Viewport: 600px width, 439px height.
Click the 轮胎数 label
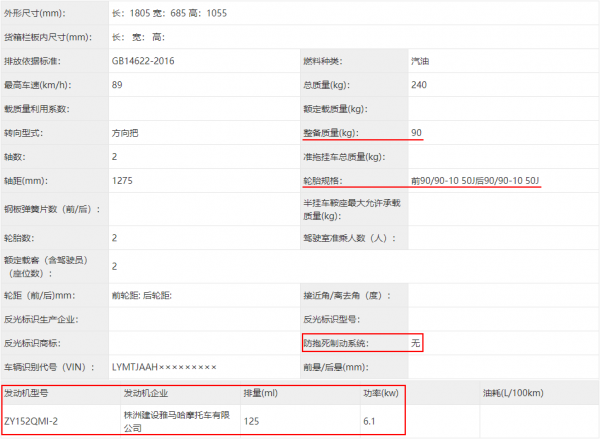19,238
